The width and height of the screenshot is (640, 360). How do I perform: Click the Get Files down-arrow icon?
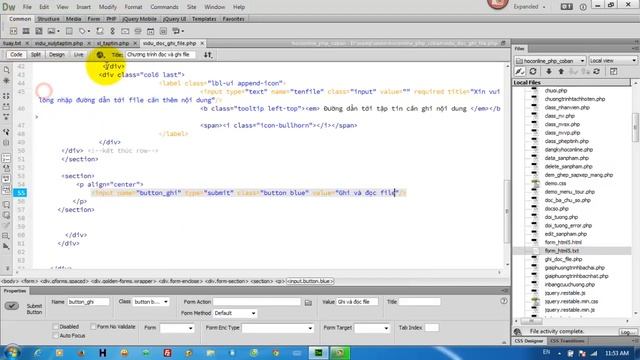click(x=549, y=71)
